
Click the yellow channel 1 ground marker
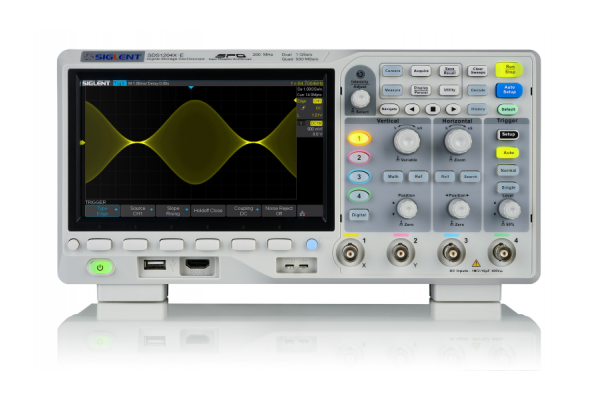pos(82,143)
